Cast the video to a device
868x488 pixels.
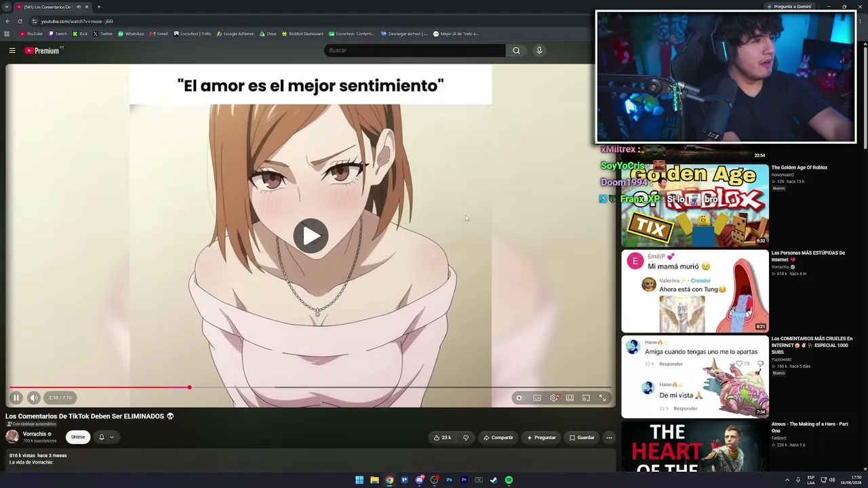(x=586, y=398)
